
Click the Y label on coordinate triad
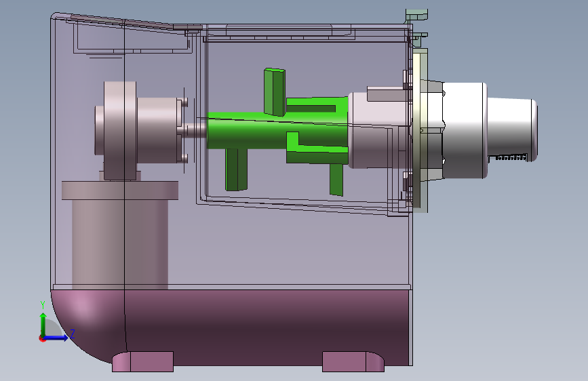pos(43,305)
